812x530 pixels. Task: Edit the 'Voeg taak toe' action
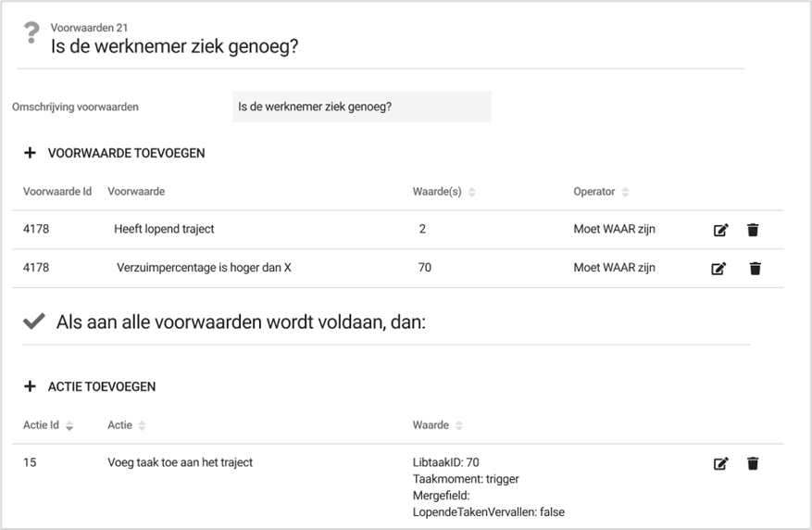point(719,463)
